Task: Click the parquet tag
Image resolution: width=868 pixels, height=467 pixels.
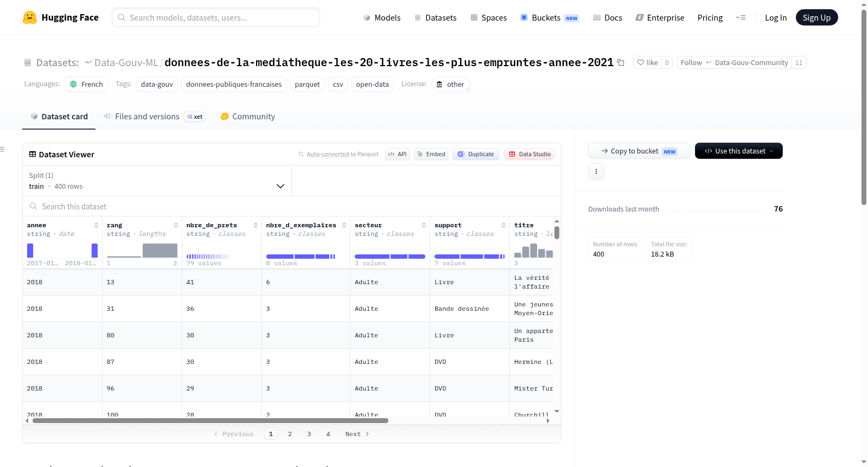Action: (x=308, y=84)
